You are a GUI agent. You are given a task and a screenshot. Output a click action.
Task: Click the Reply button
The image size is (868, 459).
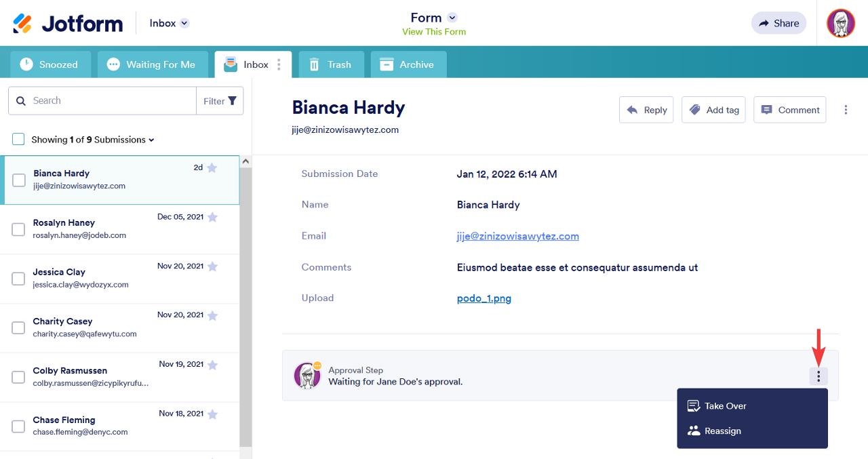(646, 110)
